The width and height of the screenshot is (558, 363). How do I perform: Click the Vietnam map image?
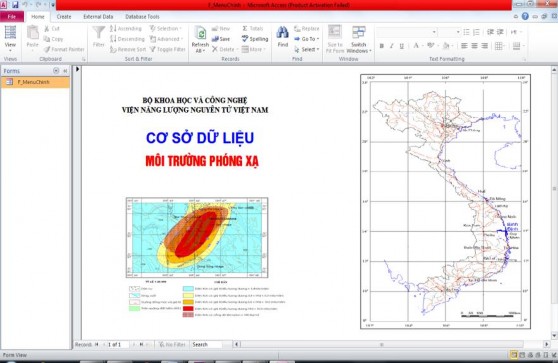pyautogui.click(x=446, y=201)
